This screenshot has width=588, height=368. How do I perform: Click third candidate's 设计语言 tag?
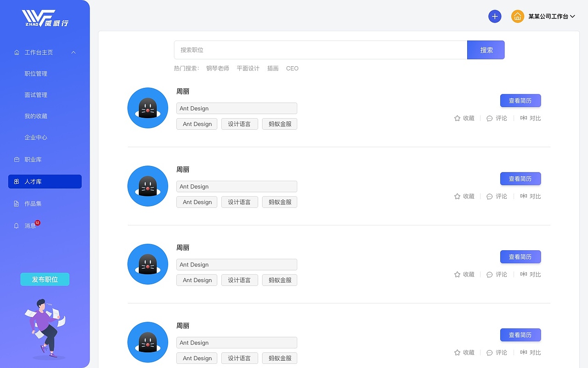pos(239,281)
